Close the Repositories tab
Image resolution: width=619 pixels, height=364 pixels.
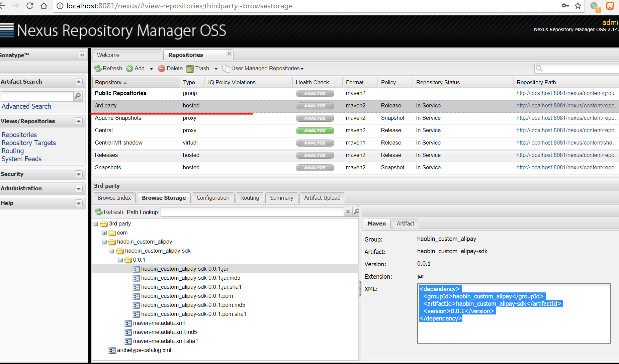[x=229, y=54]
